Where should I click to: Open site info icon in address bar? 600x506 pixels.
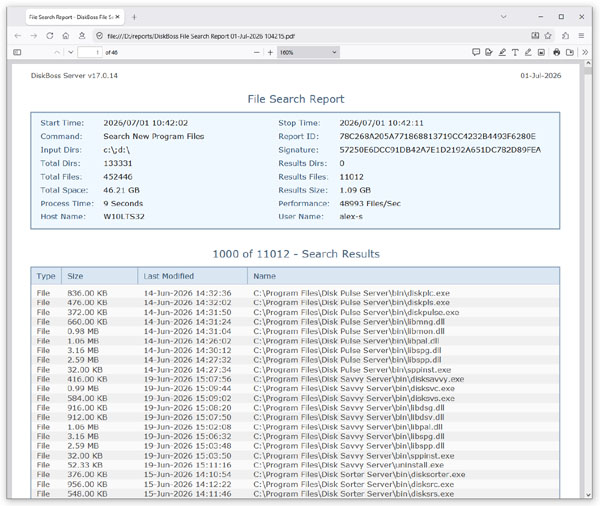click(99, 36)
